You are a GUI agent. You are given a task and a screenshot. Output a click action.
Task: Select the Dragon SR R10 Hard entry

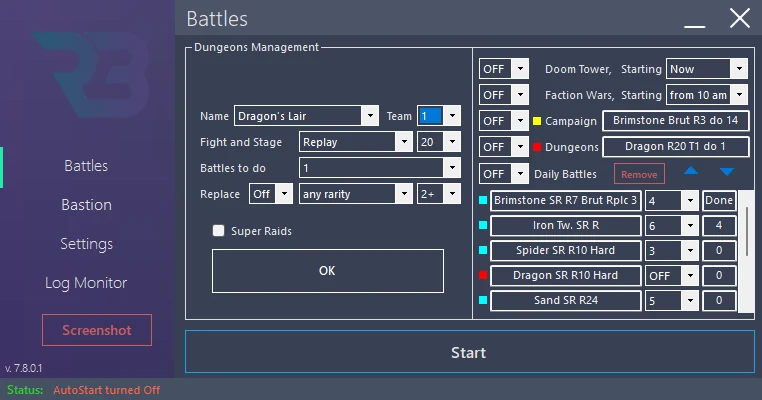pos(566,276)
